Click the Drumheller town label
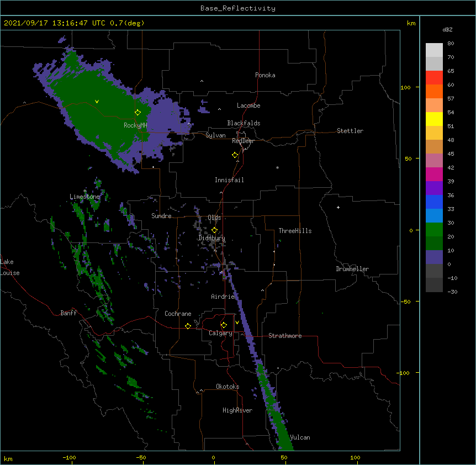The width and height of the screenshot is (476, 465). tap(352, 269)
